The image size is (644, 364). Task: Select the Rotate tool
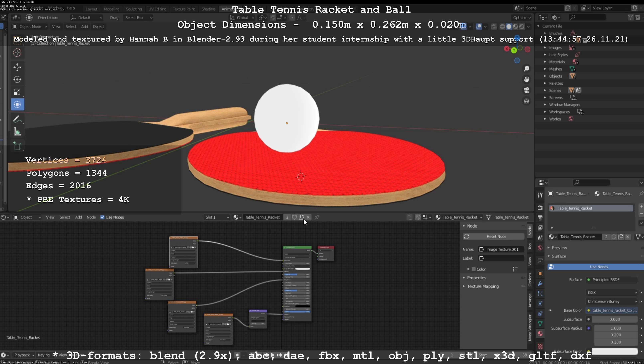pyautogui.click(x=17, y=79)
